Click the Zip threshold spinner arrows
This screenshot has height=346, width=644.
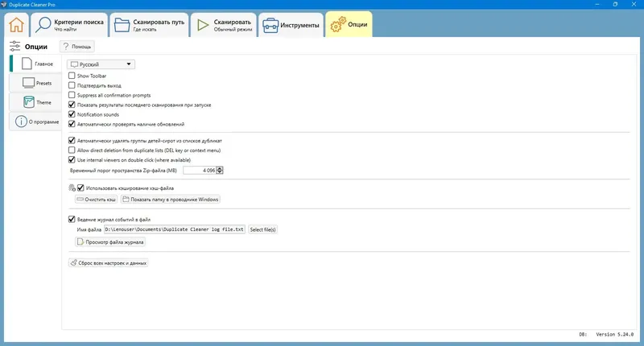[x=220, y=170]
